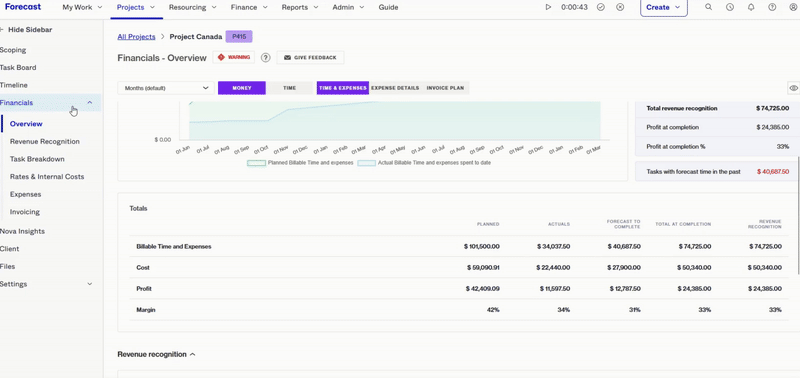Open the Months (default) dropdown
The height and width of the screenshot is (378, 800).
[166, 88]
